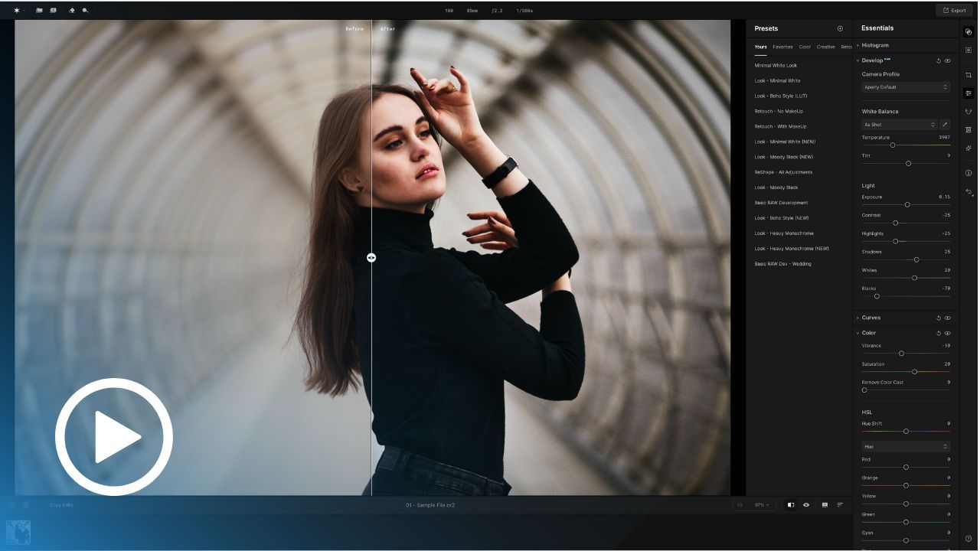Select the Crop tool in right sidebar

(x=969, y=75)
